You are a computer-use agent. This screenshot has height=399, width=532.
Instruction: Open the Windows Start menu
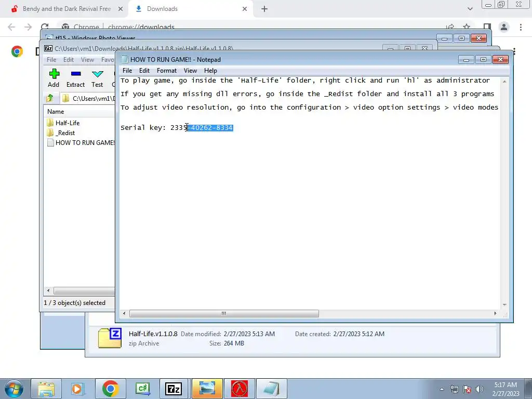[14, 389]
